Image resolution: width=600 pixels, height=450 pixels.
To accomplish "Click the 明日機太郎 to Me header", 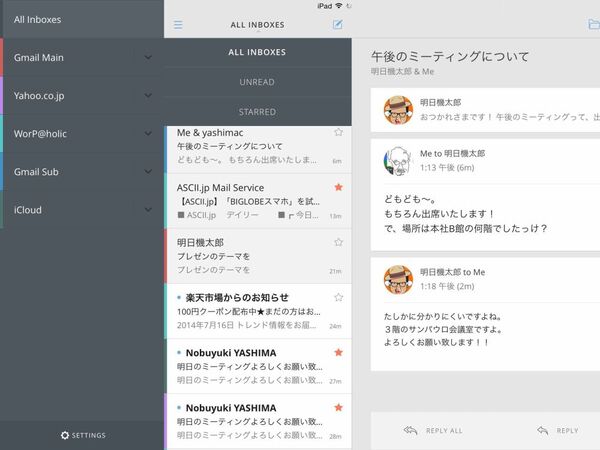I will point(452,272).
